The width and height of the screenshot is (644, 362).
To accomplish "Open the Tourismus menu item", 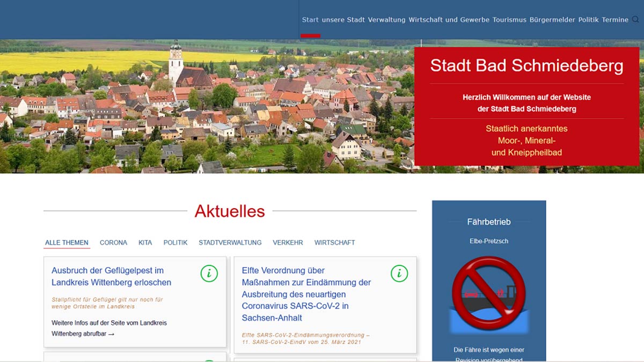I will click(510, 19).
